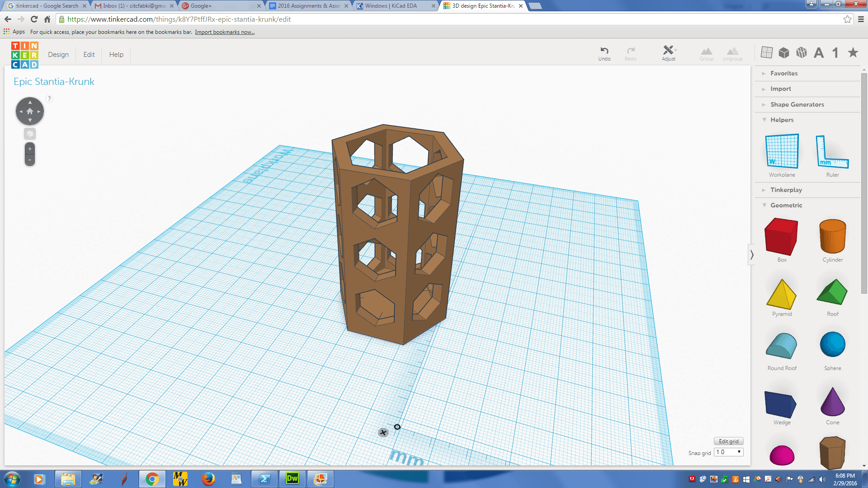This screenshot has width=868, height=488.
Task: Open the Edit menu
Action: [x=89, y=55]
